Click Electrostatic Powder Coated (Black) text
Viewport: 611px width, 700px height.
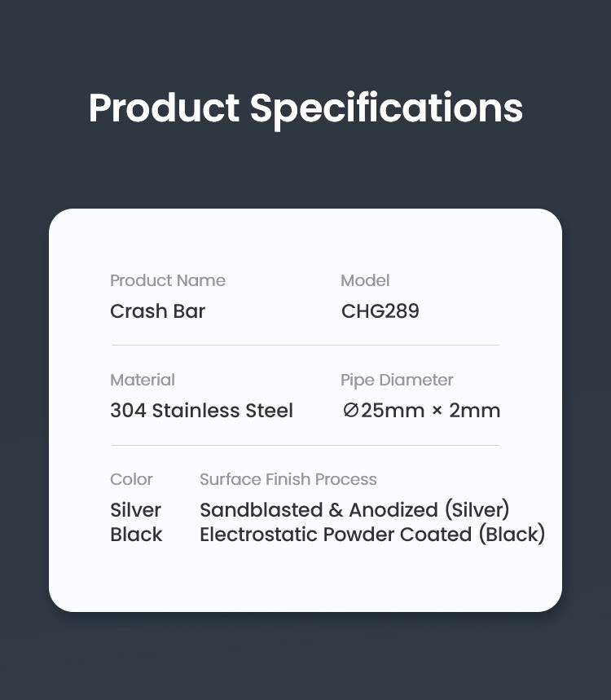(372, 535)
